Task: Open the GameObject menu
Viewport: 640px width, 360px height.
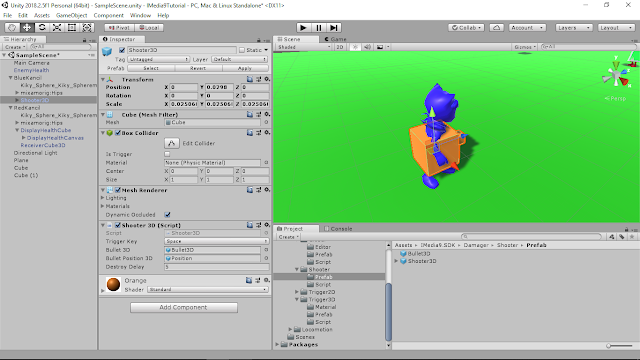Action: tap(71, 16)
